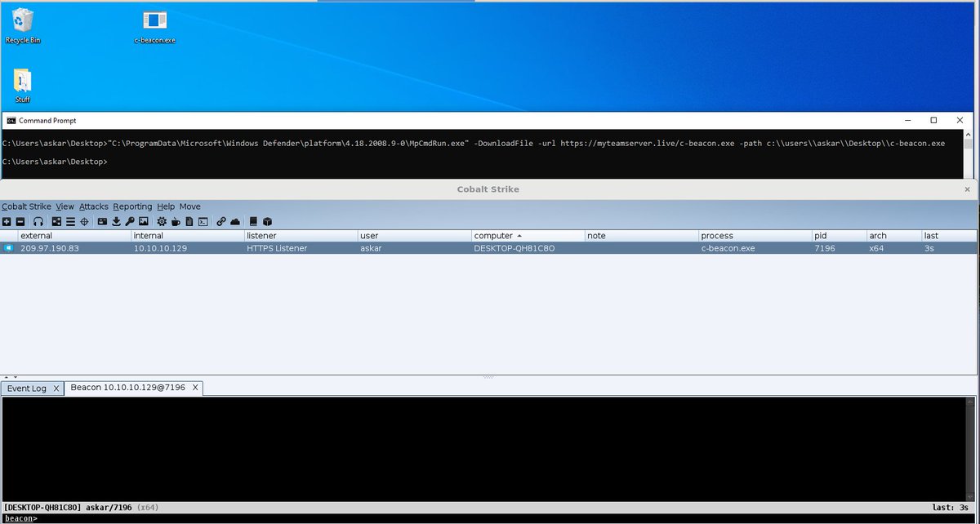Select Stuff folder on desktop
This screenshot has height=524, width=980.
pyautogui.click(x=23, y=87)
